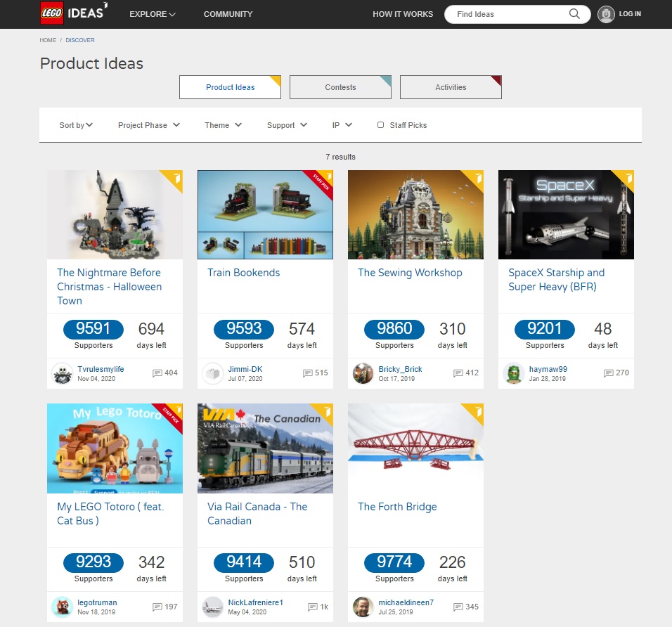Open Jimmi-DK's avatar

pos(212,373)
